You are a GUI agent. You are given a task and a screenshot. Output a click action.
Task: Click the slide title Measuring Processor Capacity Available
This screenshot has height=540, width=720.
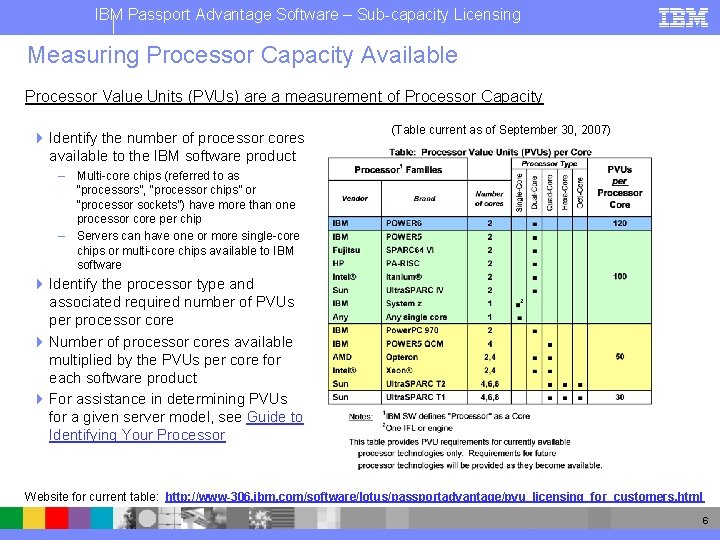[242, 55]
